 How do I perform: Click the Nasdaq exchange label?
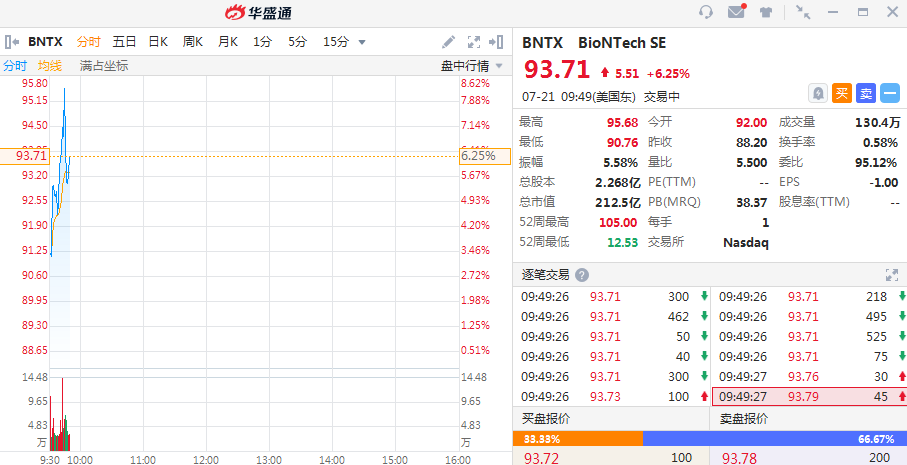tap(746, 242)
